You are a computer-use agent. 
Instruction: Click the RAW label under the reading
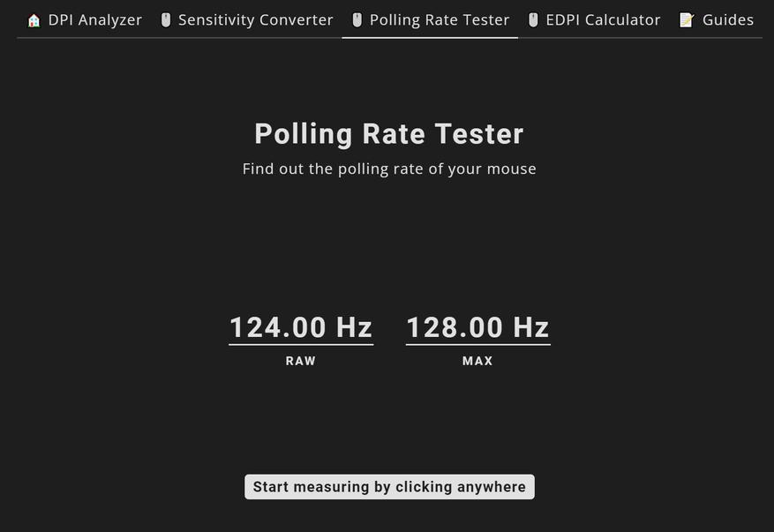coord(301,361)
